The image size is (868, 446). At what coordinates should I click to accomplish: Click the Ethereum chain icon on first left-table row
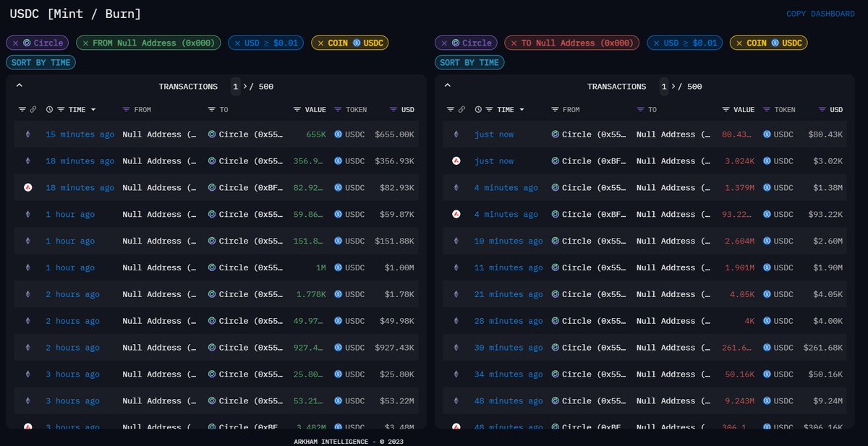27,134
